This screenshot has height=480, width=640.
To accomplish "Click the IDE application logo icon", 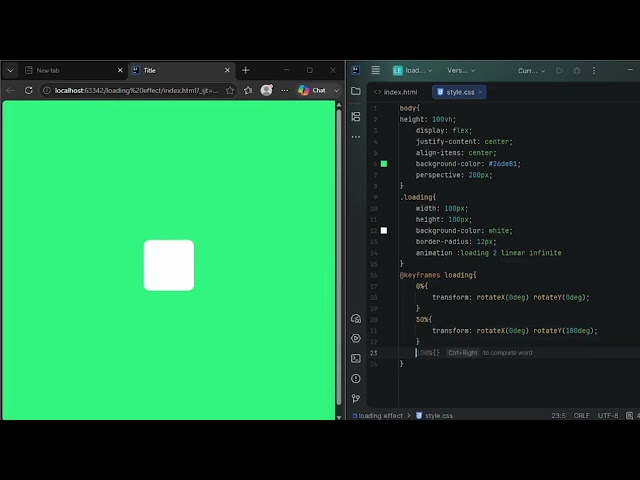I will tap(356, 70).
